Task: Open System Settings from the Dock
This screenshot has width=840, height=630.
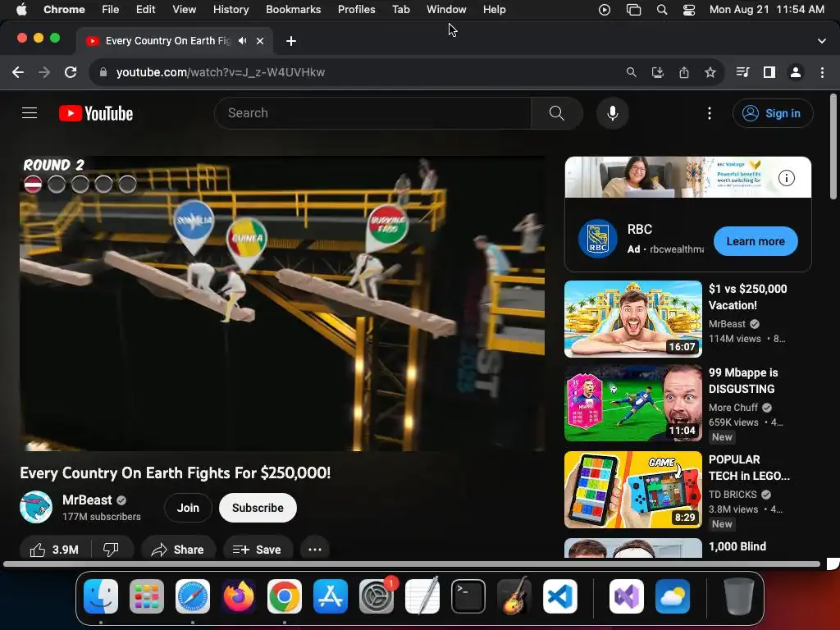Action: [376, 596]
